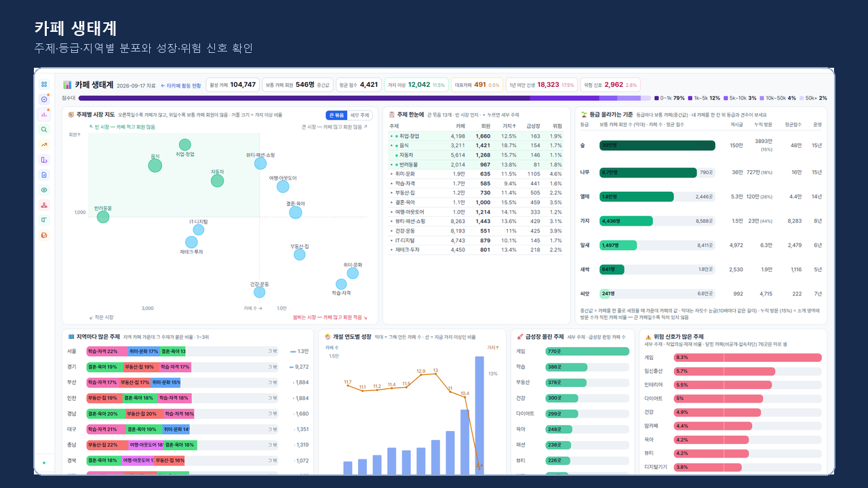Expand the 취미·문화 row triangle

pos(391,174)
